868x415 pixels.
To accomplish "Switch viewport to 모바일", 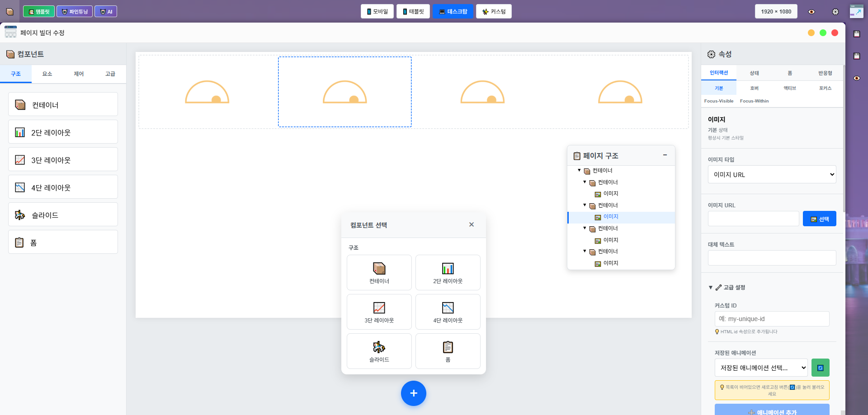I will (377, 12).
